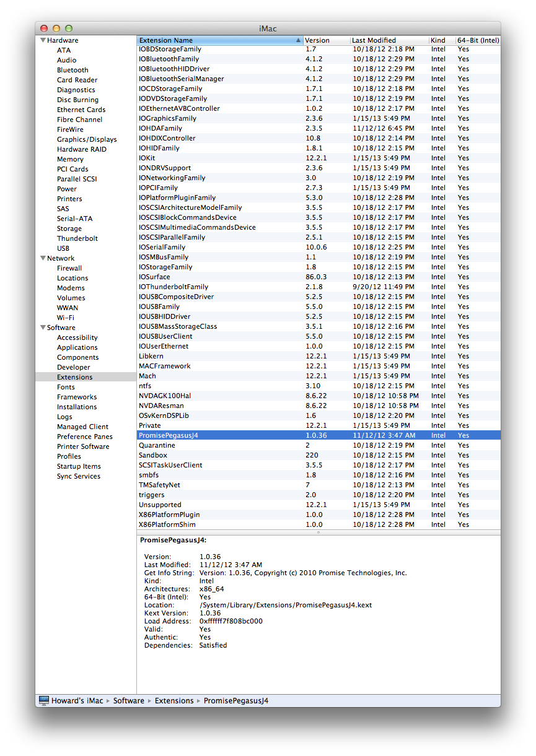Select Printers in Hardware sidebar

click(69, 199)
